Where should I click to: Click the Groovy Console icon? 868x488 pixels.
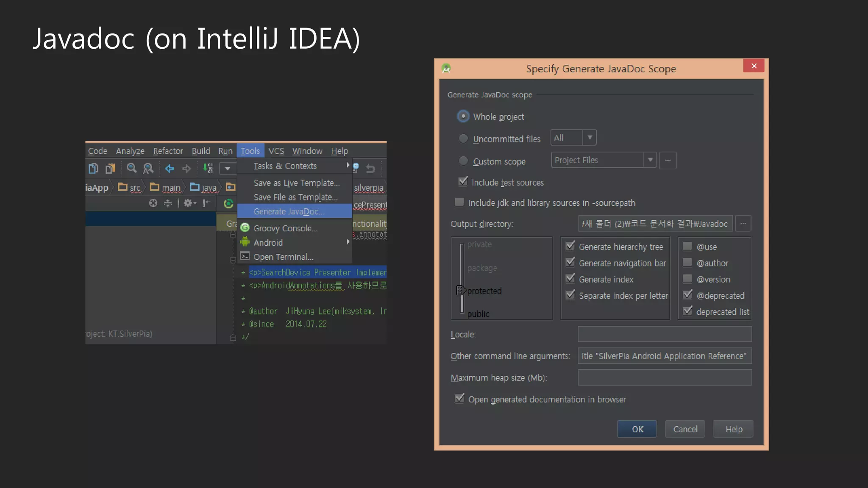coord(245,228)
